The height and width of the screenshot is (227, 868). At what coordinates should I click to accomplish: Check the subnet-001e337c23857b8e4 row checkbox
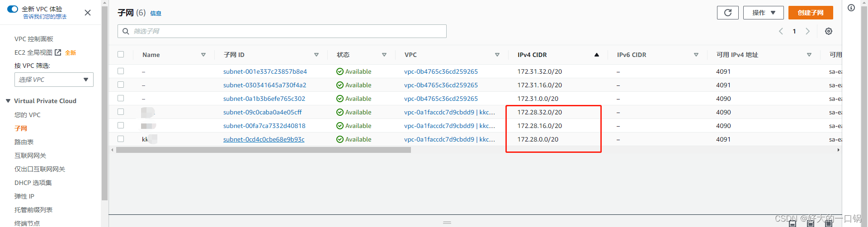point(121,71)
